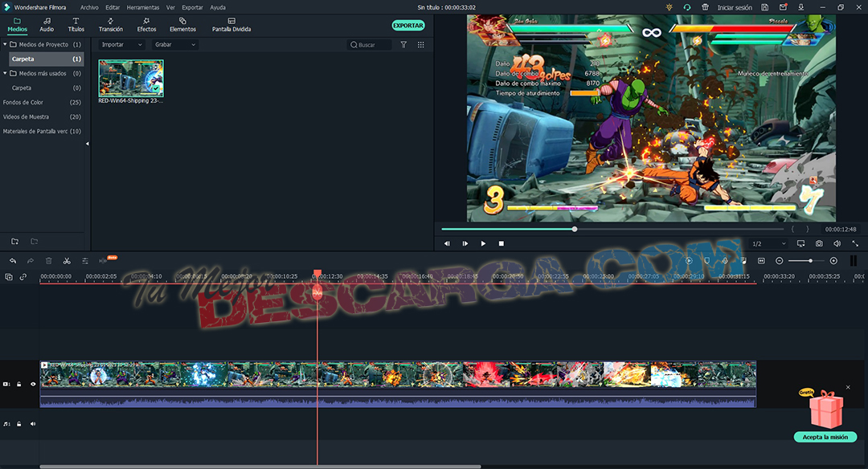Select Fondos de Color category
The width and height of the screenshot is (868, 469).
click(x=42, y=102)
